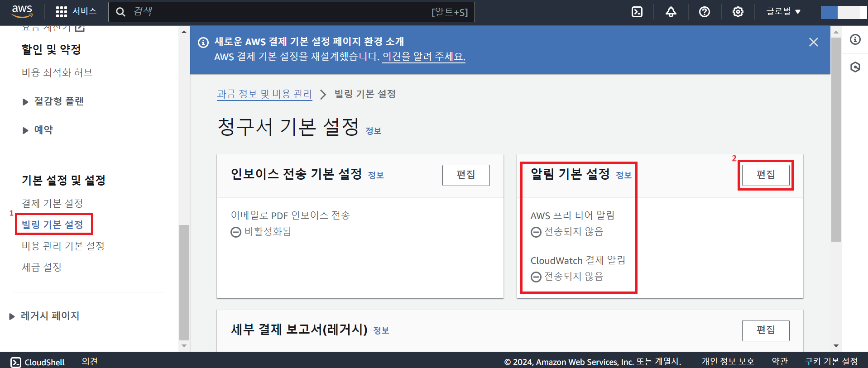The height and width of the screenshot is (368, 868).
Task: Click the 이메일로 PDF 인보이스 전송 label
Action: point(290,215)
